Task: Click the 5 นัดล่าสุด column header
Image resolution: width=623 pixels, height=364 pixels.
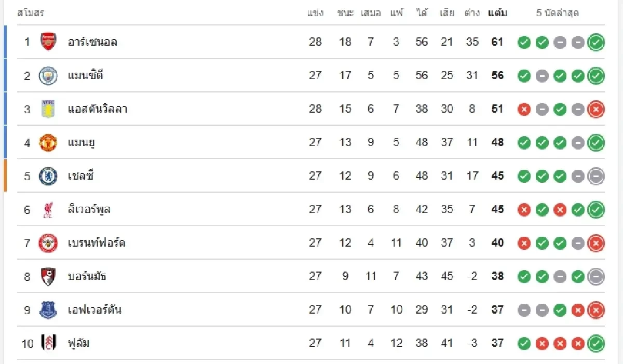Action: pyautogui.click(x=558, y=13)
